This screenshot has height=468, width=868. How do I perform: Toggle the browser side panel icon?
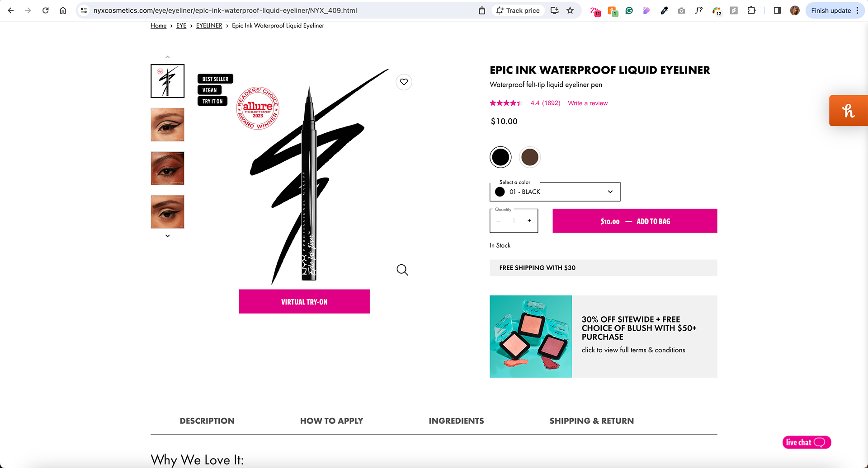coord(777,10)
